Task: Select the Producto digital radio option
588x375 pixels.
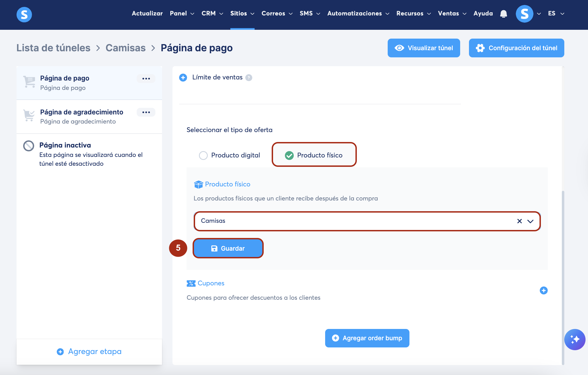Action: (x=203, y=156)
